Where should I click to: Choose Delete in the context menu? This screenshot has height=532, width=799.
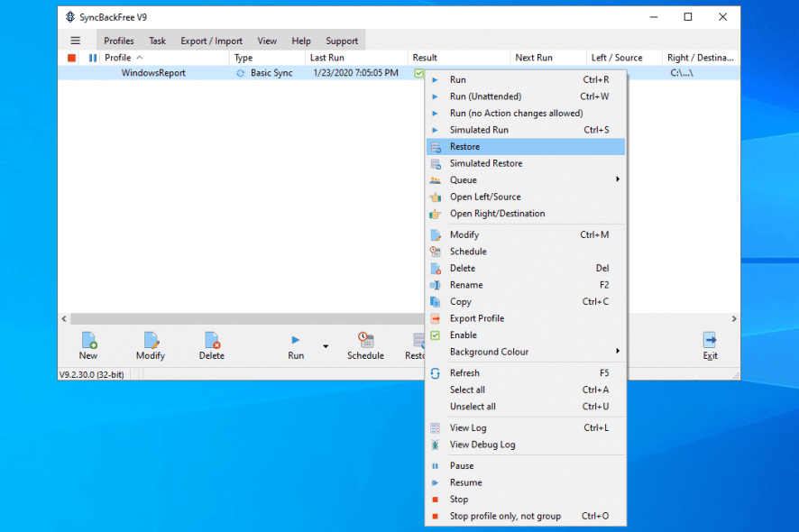(526, 269)
